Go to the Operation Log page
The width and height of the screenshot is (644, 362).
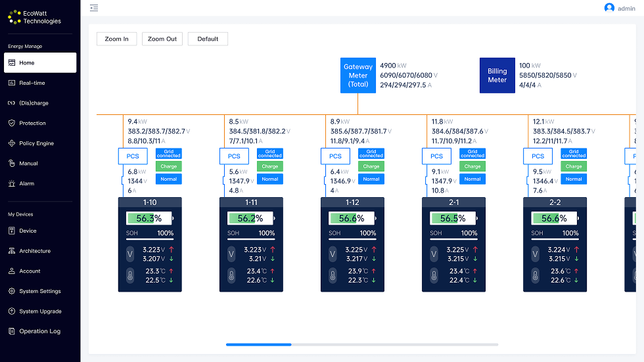(39, 331)
